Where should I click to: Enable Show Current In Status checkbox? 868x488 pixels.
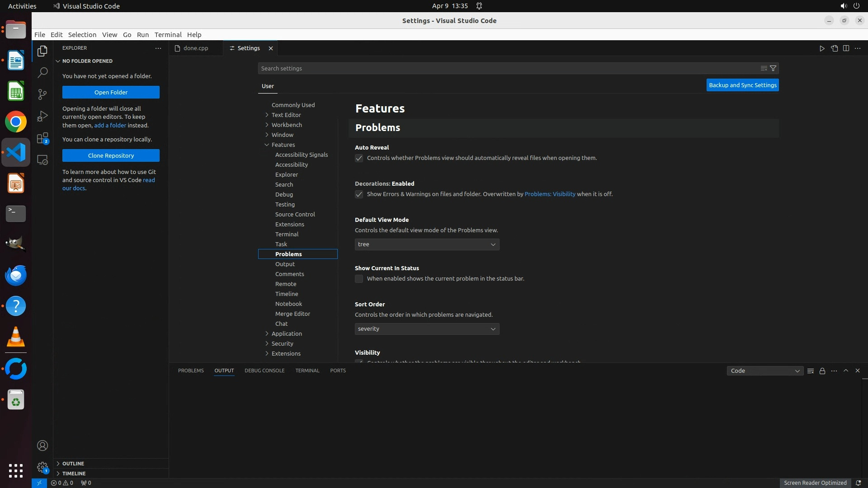coord(359,279)
